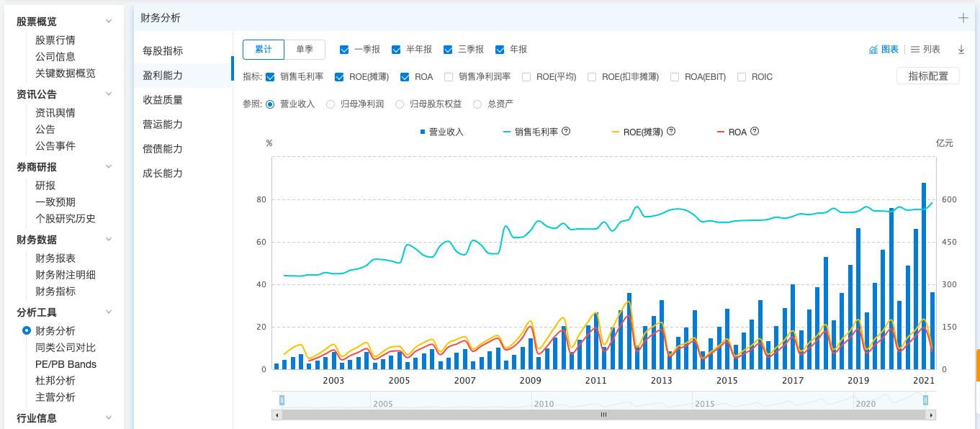This screenshot has height=429, width=980.
Task: Collapse the 券商研报 section chevron
Action: (x=109, y=166)
